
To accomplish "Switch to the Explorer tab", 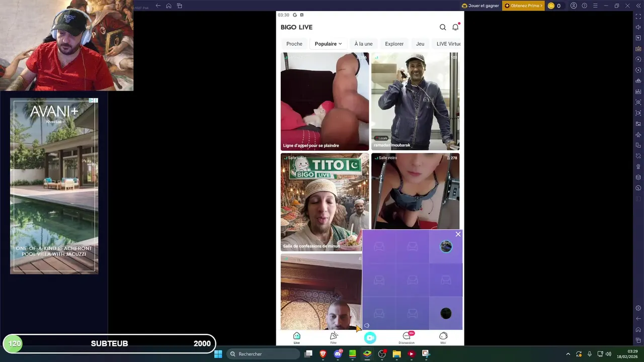I will (x=394, y=44).
